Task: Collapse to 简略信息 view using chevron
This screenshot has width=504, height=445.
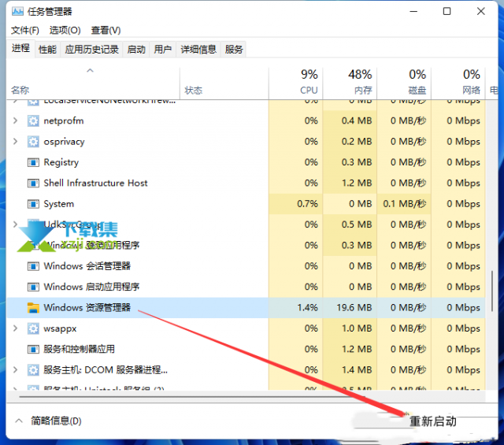Action: point(19,421)
